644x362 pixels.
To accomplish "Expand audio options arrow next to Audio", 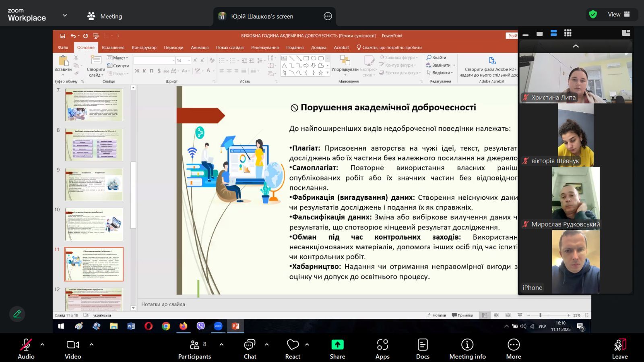I will (x=42, y=345).
